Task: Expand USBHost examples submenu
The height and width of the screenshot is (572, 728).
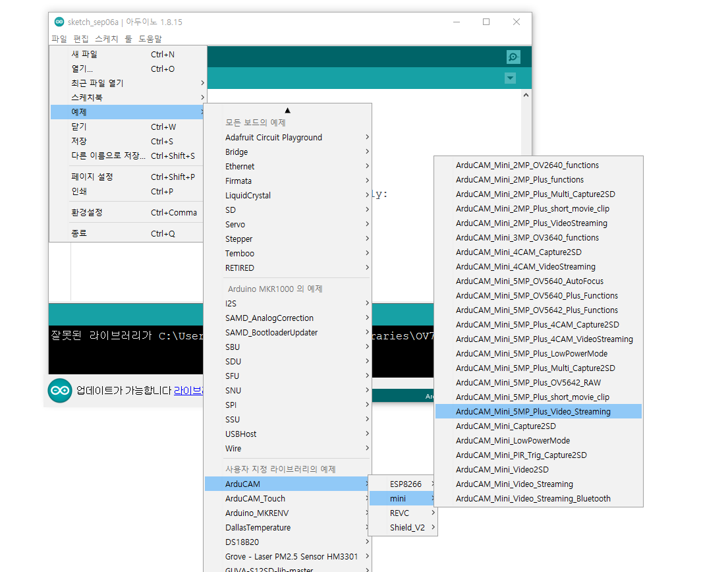Action: pyautogui.click(x=288, y=434)
